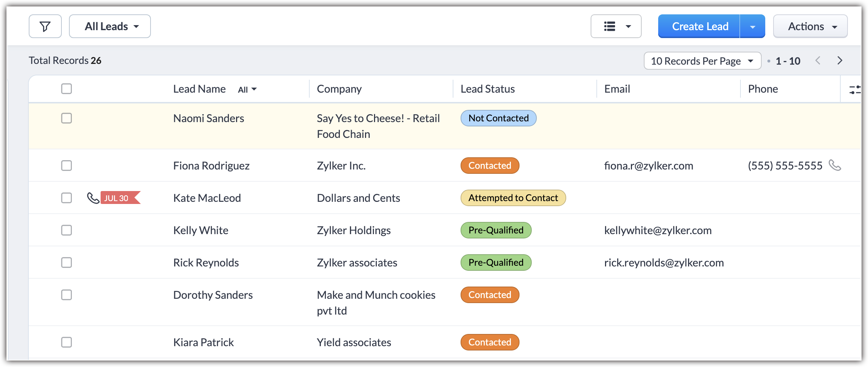Tick the checkbox for Rick Reynolds
The height and width of the screenshot is (367, 868).
point(66,263)
